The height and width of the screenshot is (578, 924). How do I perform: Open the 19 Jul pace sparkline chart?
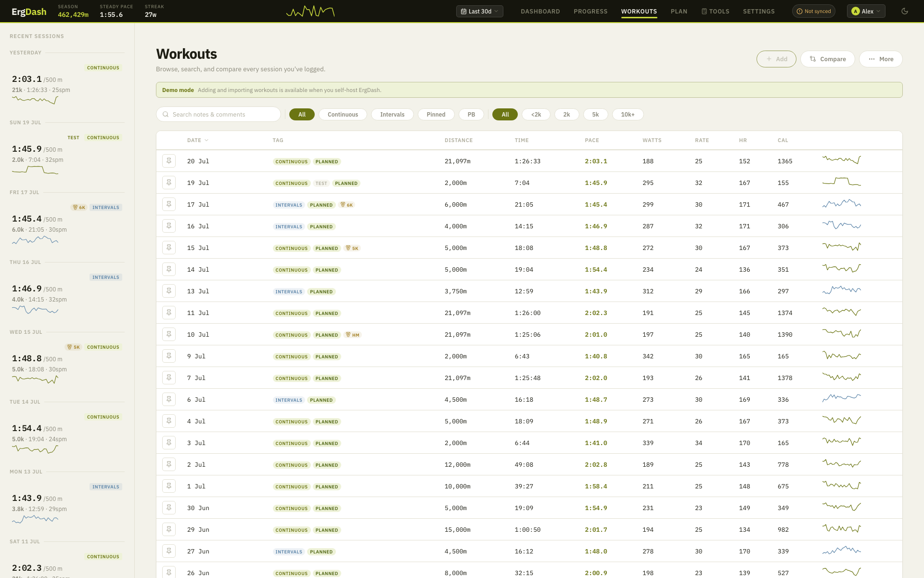(842, 182)
